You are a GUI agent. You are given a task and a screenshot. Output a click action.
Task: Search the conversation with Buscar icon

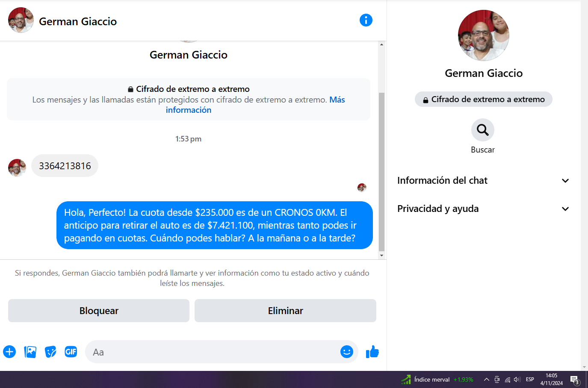click(x=482, y=130)
